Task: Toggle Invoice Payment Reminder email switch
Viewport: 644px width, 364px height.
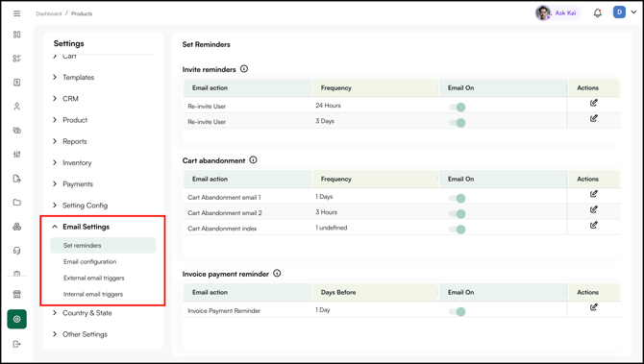Action: click(x=458, y=311)
